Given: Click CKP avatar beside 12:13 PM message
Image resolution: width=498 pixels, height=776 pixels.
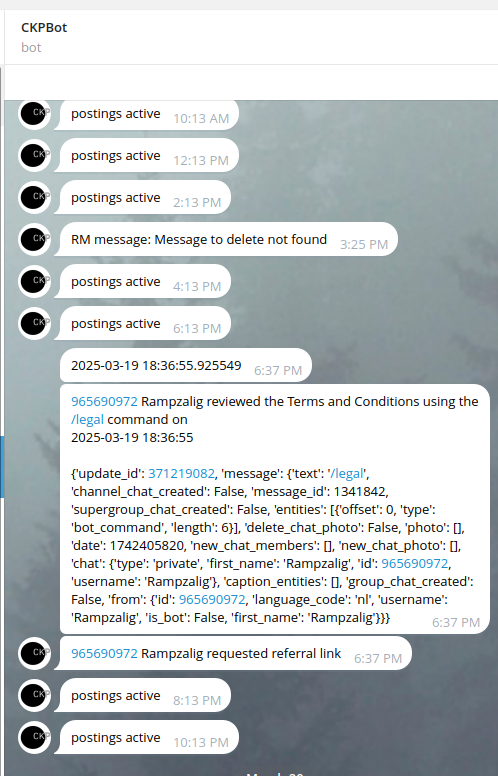Looking at the screenshot, I should coord(34,155).
